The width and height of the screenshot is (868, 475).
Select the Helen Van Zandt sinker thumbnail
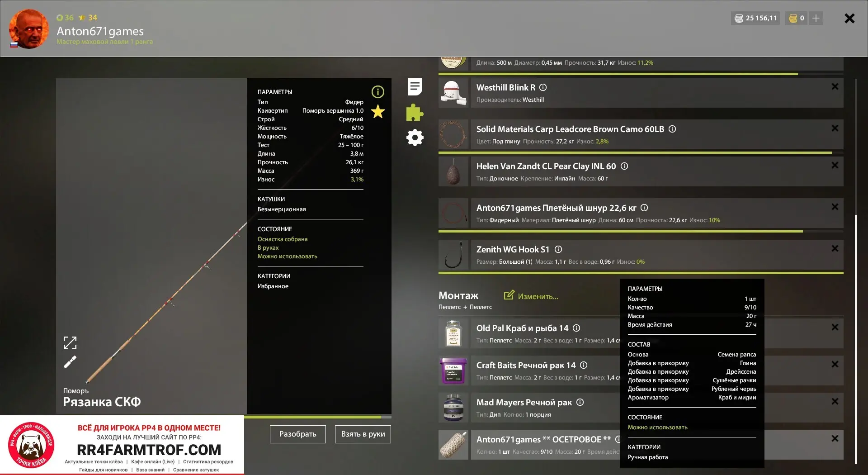point(453,171)
